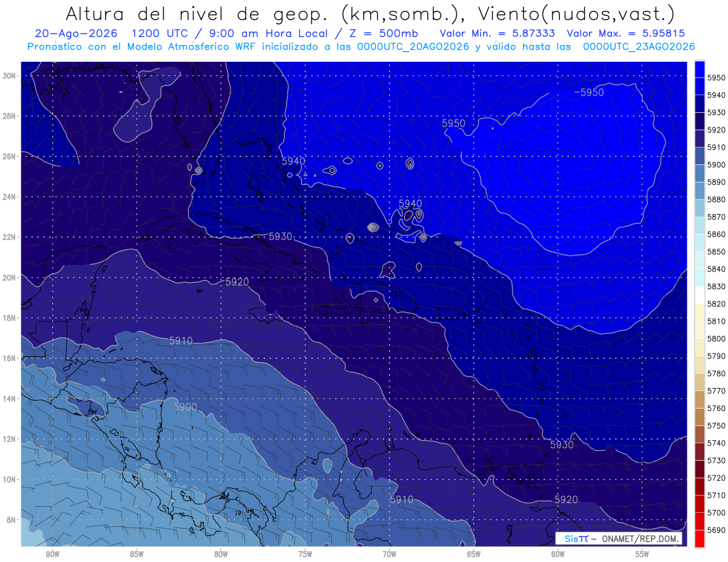Pick dark maroon swatch between 5720 and 5730
Image resolution: width=728 pixels, height=562 pixels.
click(699, 469)
